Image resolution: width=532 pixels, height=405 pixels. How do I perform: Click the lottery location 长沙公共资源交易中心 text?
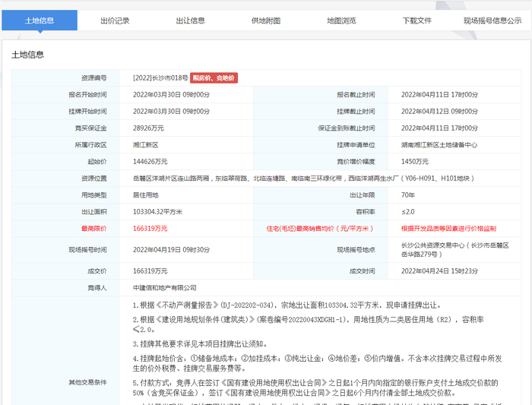[455, 250]
